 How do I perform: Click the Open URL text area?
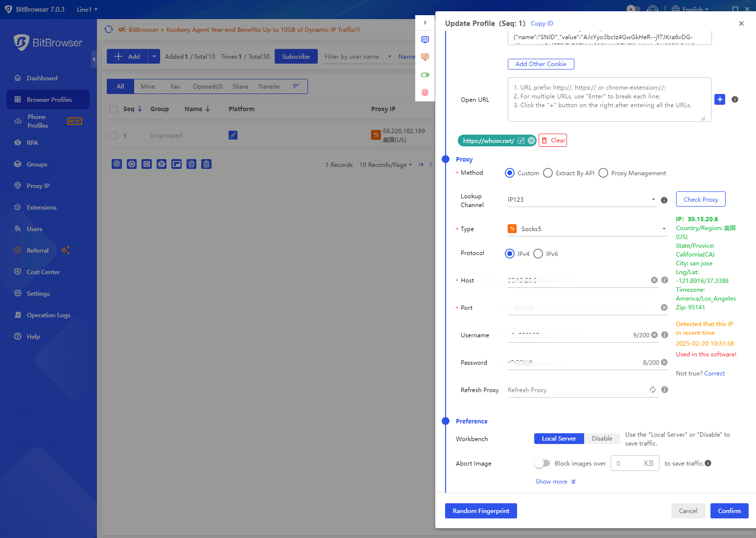coord(609,99)
